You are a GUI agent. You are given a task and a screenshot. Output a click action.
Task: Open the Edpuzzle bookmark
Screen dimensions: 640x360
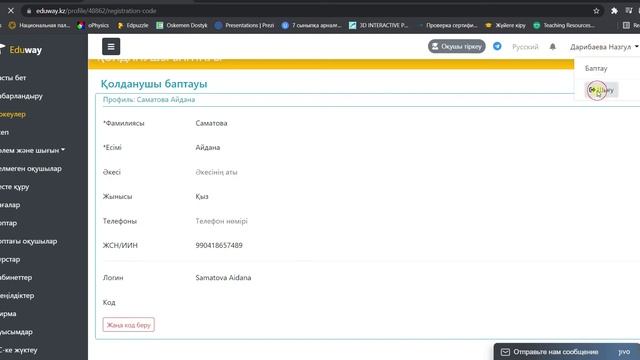(x=133, y=25)
